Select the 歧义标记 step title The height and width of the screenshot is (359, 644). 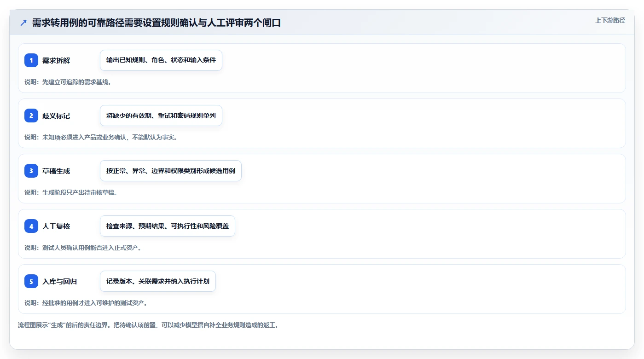click(56, 116)
